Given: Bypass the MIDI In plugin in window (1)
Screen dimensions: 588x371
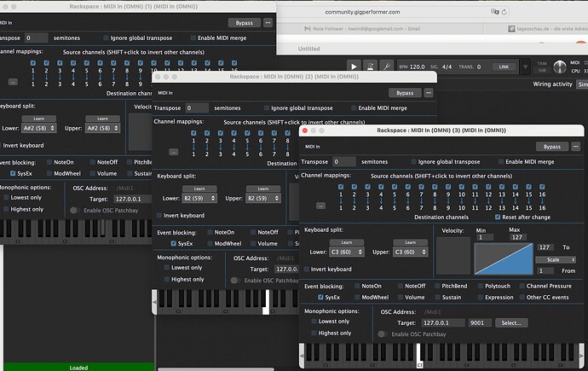Looking at the screenshot, I should [x=244, y=22].
